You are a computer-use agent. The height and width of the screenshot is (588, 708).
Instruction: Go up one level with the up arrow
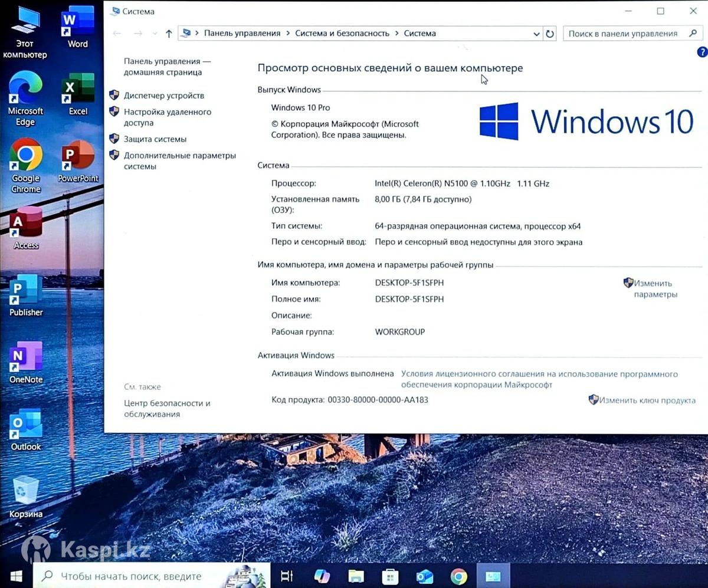click(169, 34)
